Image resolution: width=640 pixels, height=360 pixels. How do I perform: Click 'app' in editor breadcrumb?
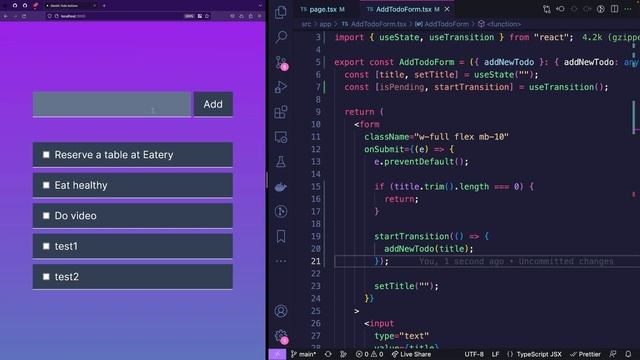[x=325, y=24]
